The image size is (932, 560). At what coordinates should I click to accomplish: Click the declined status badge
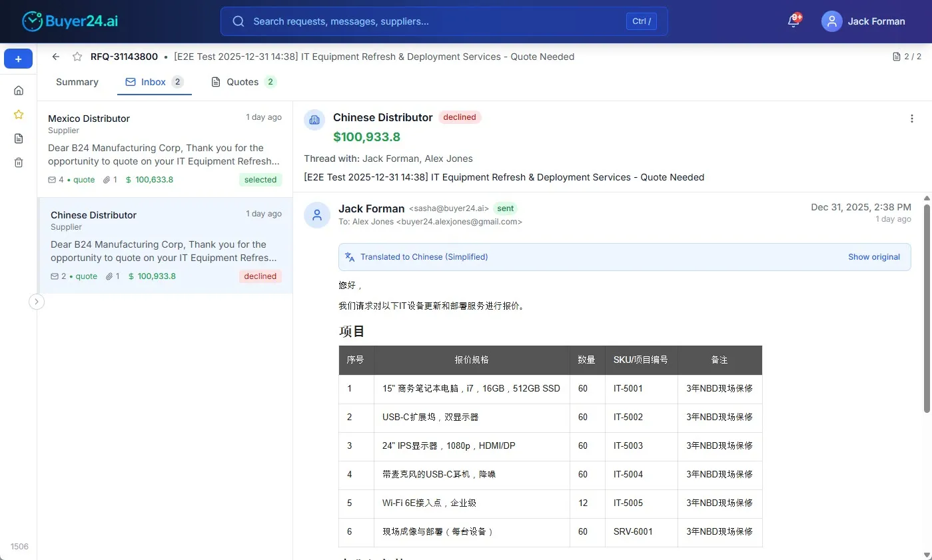pos(460,117)
